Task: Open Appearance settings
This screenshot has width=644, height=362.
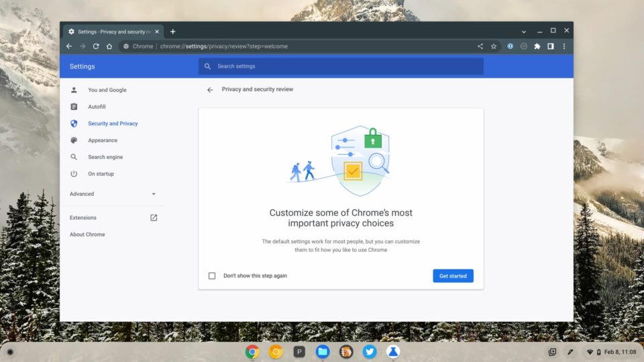Action: coord(102,140)
